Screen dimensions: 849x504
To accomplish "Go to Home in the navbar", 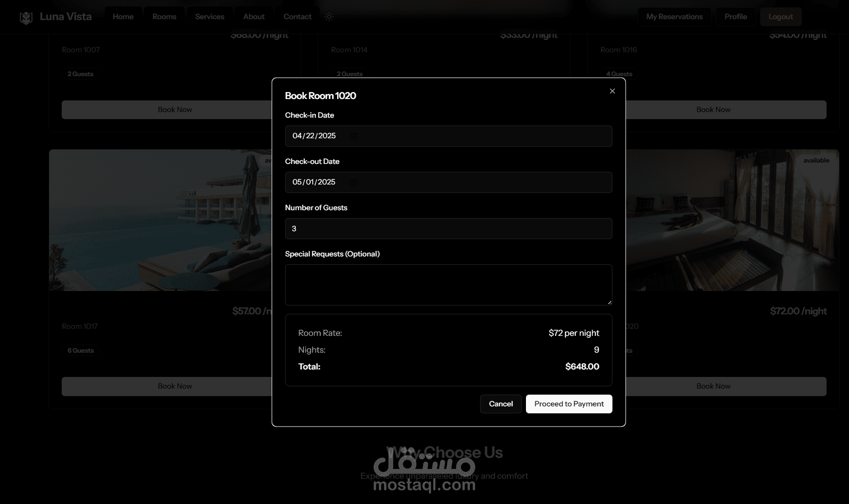I will coord(123,16).
